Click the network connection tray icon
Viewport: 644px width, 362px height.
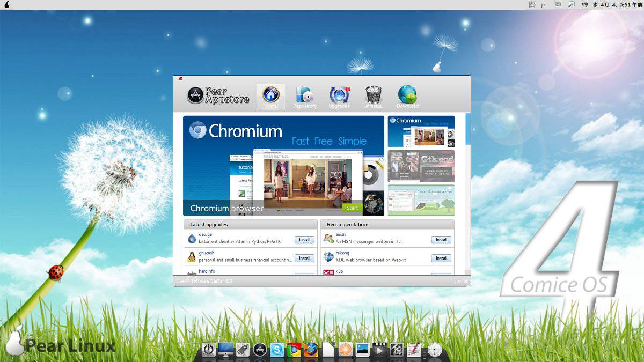(x=572, y=4)
